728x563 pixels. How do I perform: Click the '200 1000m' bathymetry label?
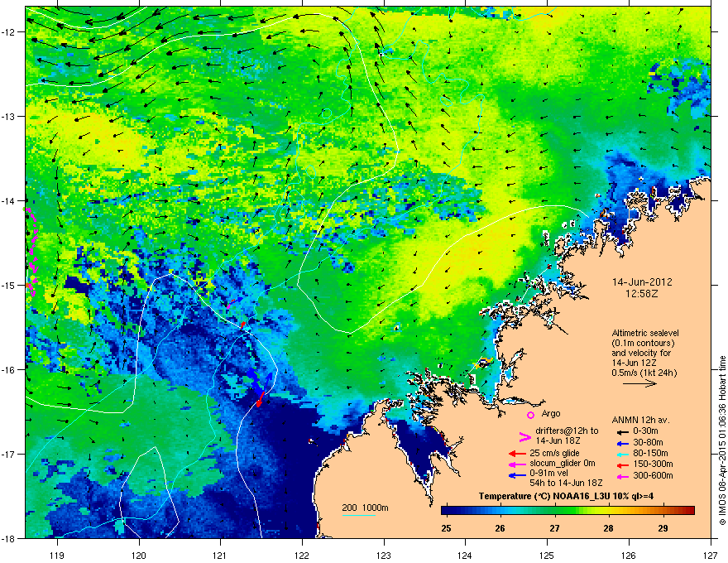pyautogui.click(x=365, y=508)
